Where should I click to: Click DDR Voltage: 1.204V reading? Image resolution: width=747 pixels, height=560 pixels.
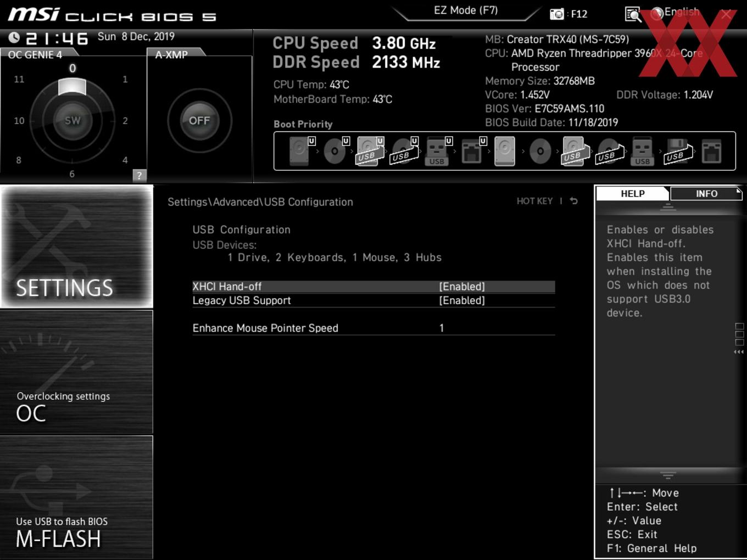point(665,94)
